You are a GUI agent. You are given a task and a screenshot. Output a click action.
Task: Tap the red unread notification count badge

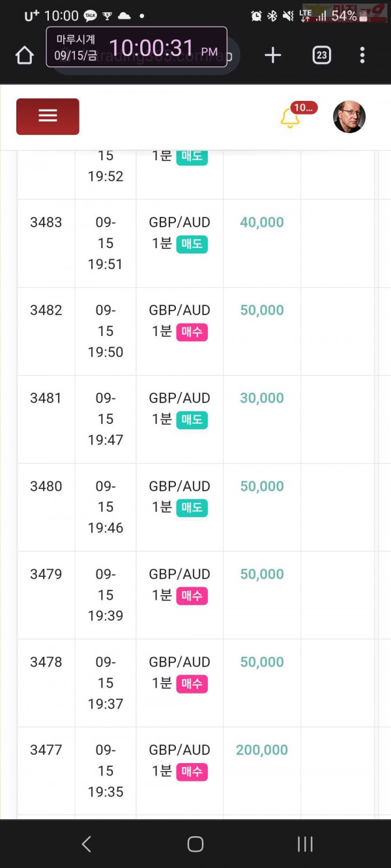coord(304,108)
